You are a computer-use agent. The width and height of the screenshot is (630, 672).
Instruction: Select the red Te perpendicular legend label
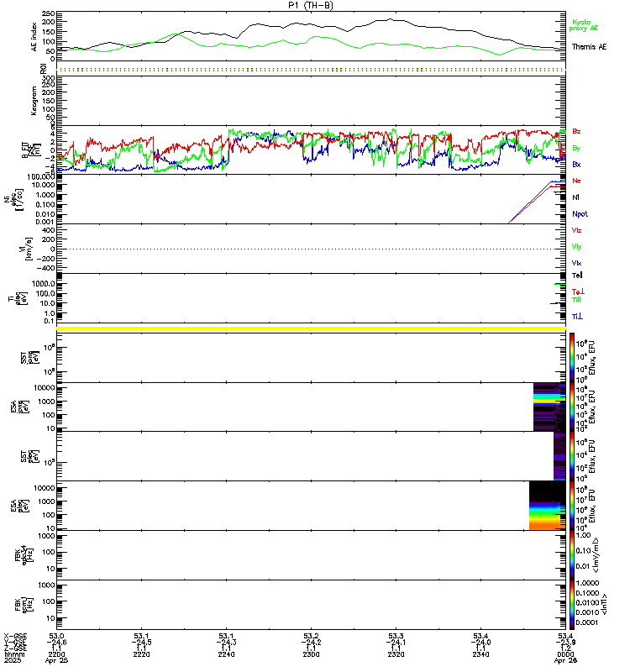[578, 291]
